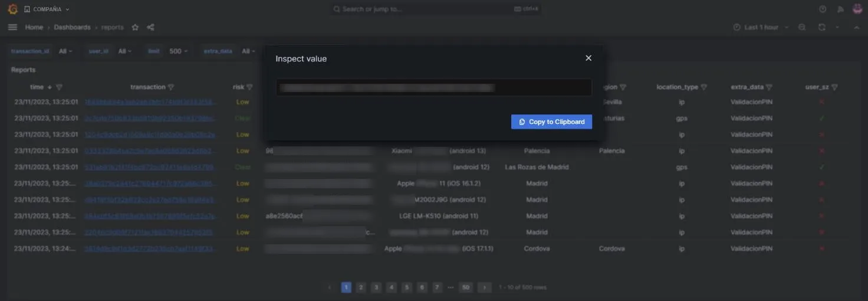This screenshot has height=301, width=868.
Task: Filter the risk column
Action: click(x=249, y=87)
